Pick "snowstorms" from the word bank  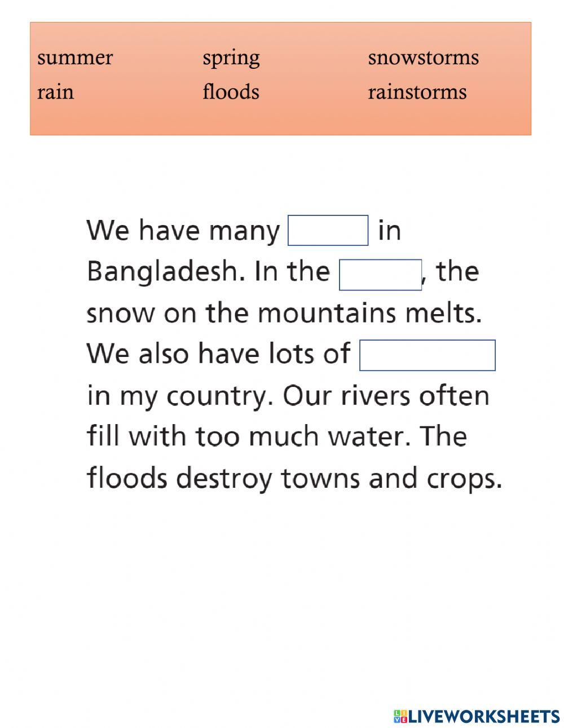[x=423, y=58]
